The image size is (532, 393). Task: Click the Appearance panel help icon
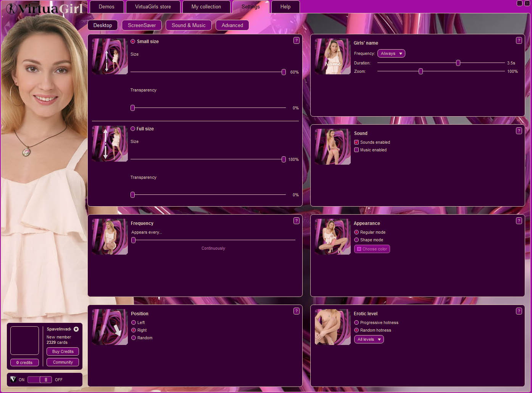519,221
